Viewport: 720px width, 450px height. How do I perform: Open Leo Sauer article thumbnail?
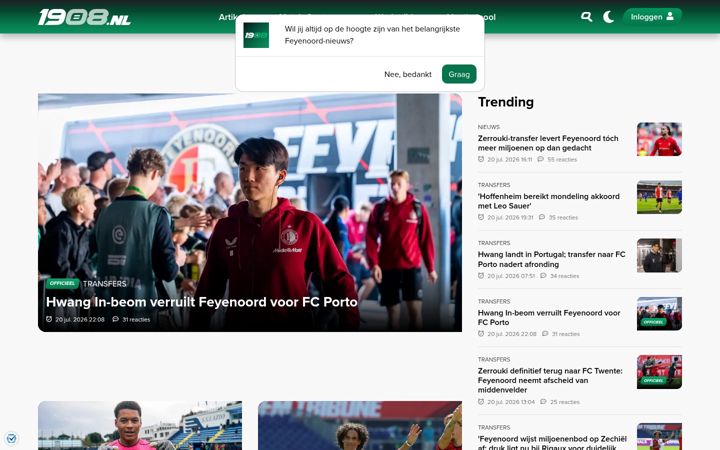(x=659, y=197)
